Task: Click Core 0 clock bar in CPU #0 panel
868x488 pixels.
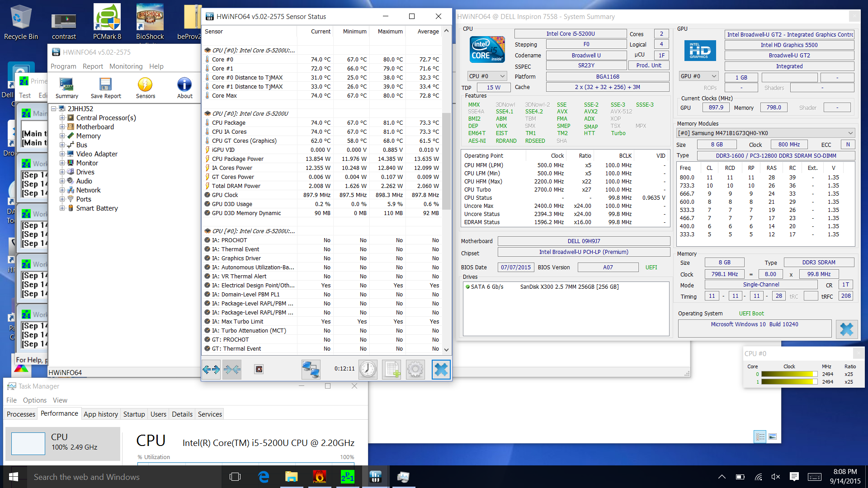Action: tap(789, 374)
